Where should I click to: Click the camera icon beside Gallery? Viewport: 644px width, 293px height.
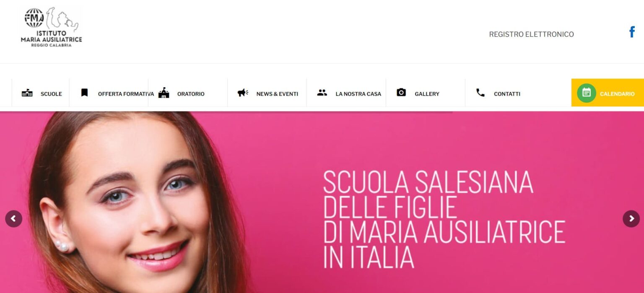[x=401, y=93]
